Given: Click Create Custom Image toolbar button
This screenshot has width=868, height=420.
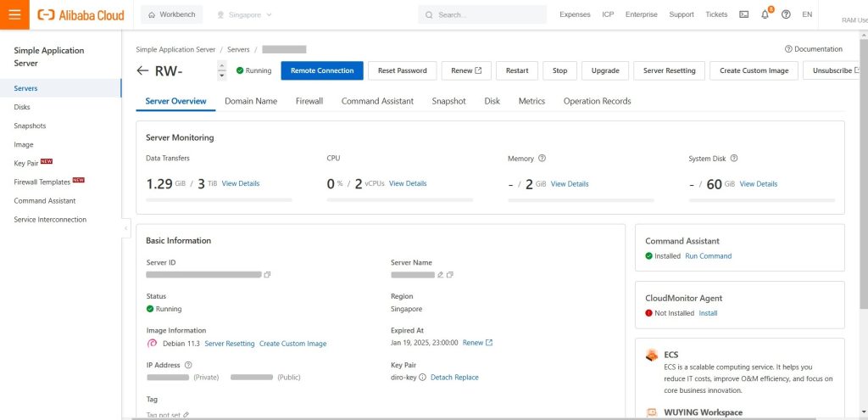Looking at the screenshot, I should [x=754, y=71].
